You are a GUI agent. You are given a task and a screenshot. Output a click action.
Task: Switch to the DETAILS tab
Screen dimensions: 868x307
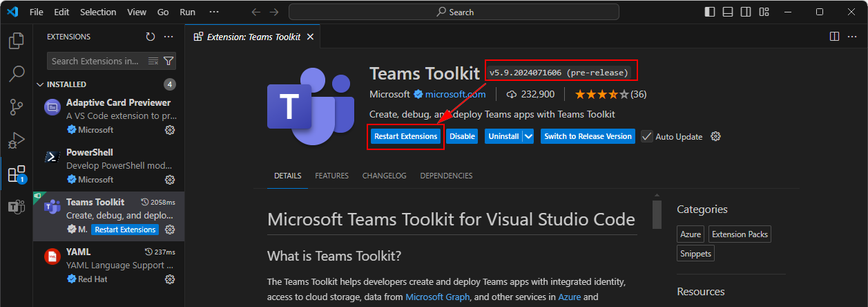click(288, 176)
